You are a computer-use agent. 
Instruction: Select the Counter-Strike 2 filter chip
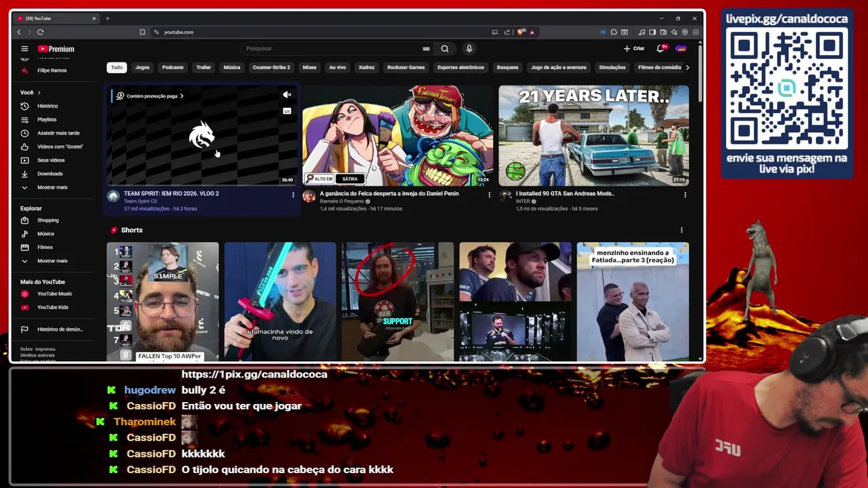click(271, 67)
